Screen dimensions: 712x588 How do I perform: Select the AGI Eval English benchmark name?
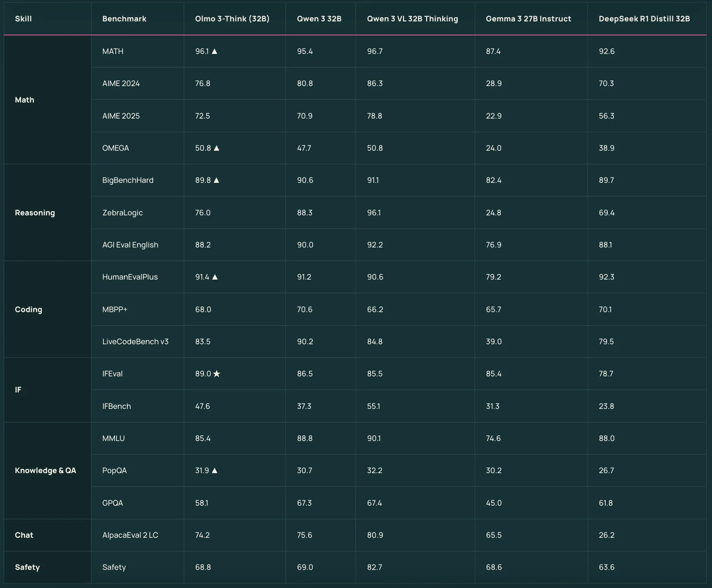(x=130, y=245)
